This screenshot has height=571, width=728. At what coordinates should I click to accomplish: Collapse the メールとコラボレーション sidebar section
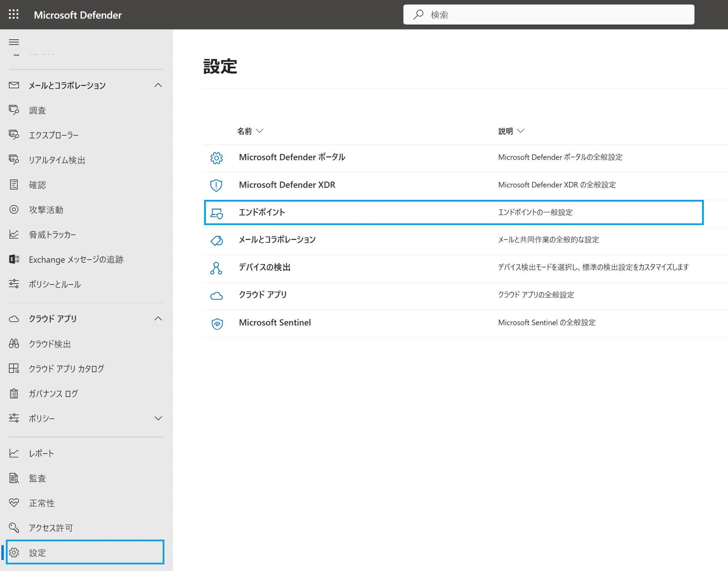coord(158,85)
